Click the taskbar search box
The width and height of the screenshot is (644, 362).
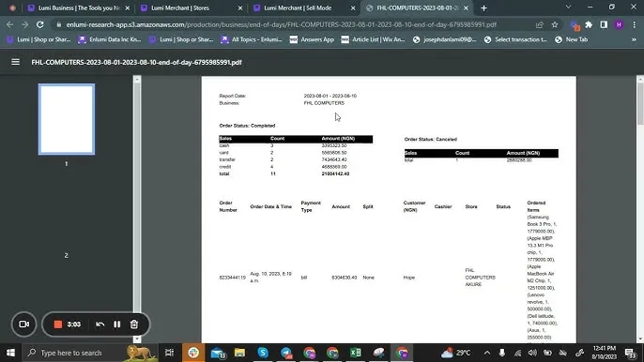click(89, 353)
